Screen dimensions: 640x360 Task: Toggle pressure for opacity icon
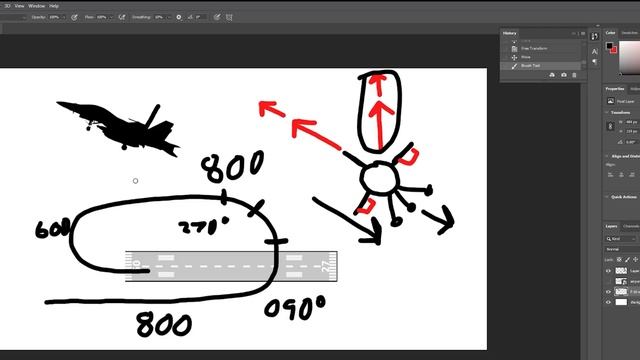(x=74, y=17)
